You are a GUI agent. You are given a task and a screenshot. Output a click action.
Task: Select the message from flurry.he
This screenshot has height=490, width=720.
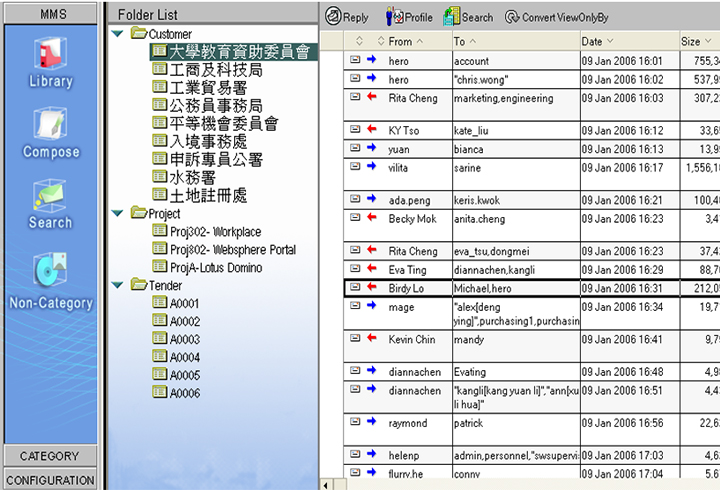(x=532, y=472)
